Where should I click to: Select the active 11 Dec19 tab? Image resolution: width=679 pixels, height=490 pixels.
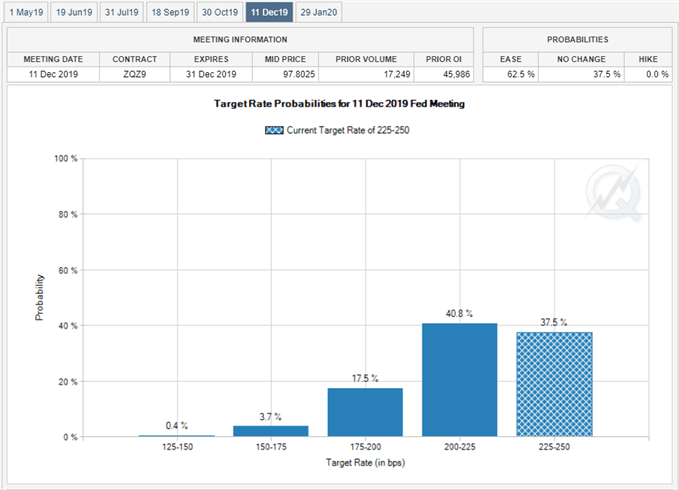click(x=269, y=12)
